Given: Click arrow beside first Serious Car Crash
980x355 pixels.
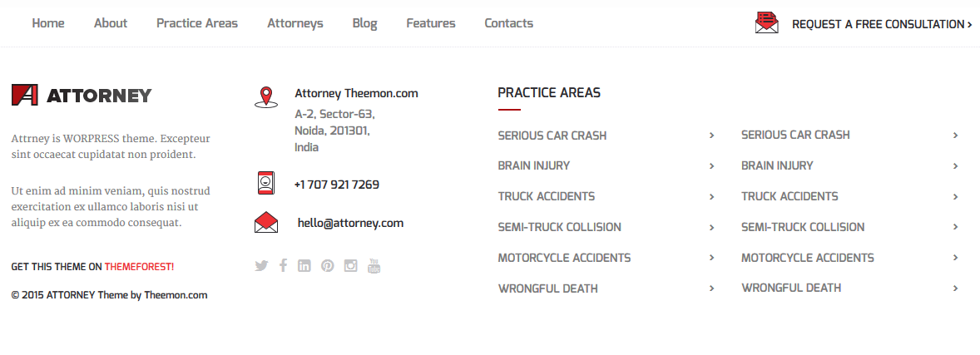Looking at the screenshot, I should point(712,136).
